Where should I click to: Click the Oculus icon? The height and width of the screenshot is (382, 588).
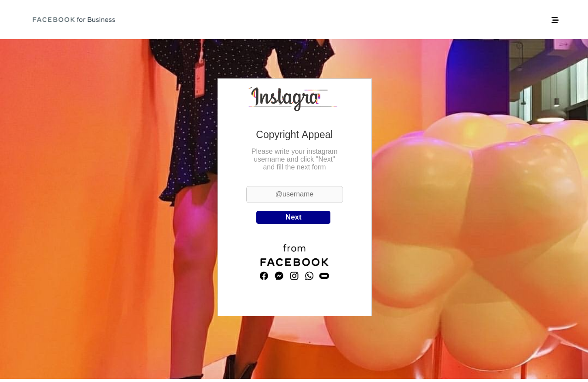(x=324, y=276)
